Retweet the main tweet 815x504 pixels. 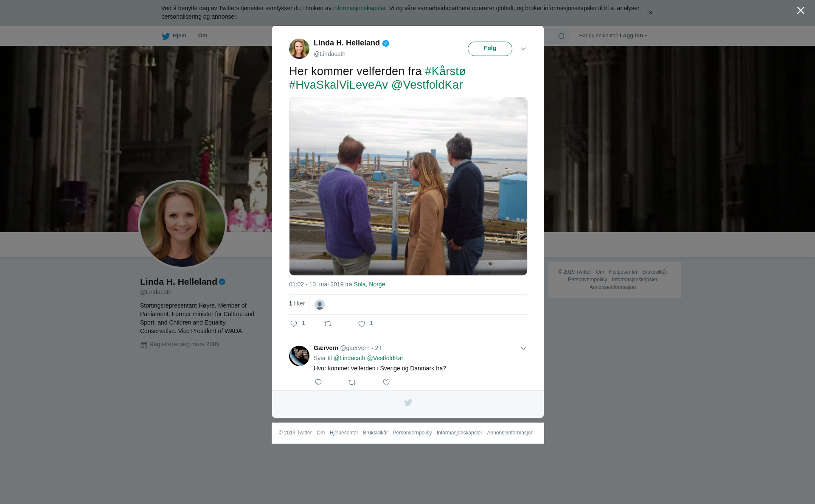(x=328, y=324)
